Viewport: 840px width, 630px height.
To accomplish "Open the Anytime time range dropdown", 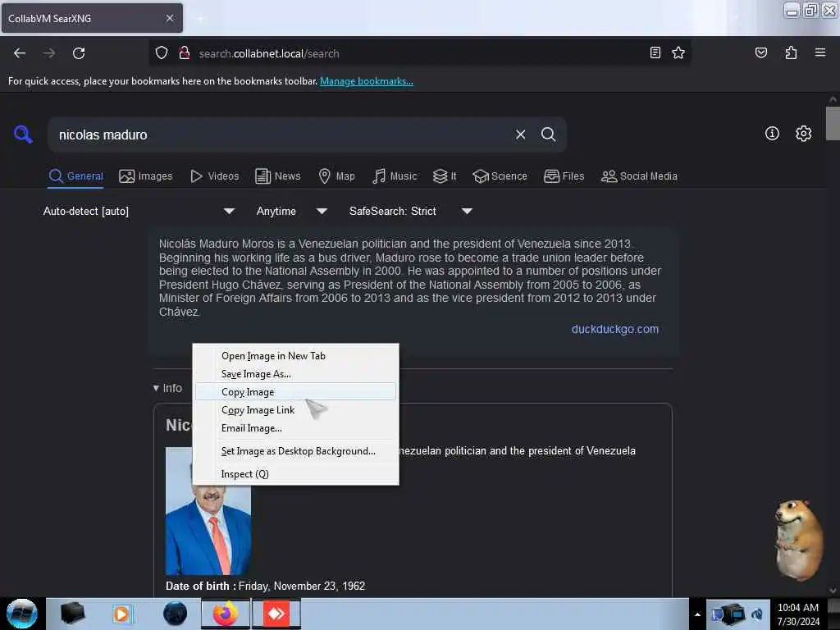I will [291, 211].
